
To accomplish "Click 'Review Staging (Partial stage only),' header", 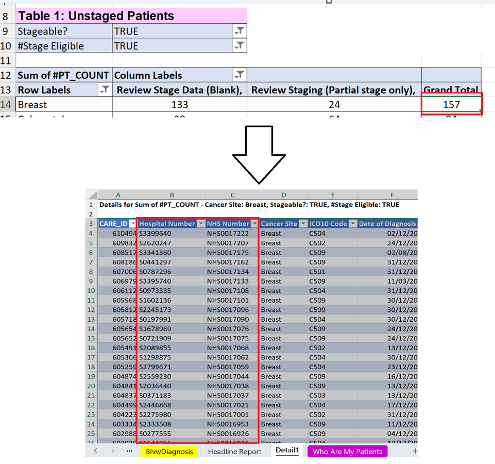I will click(334, 90).
